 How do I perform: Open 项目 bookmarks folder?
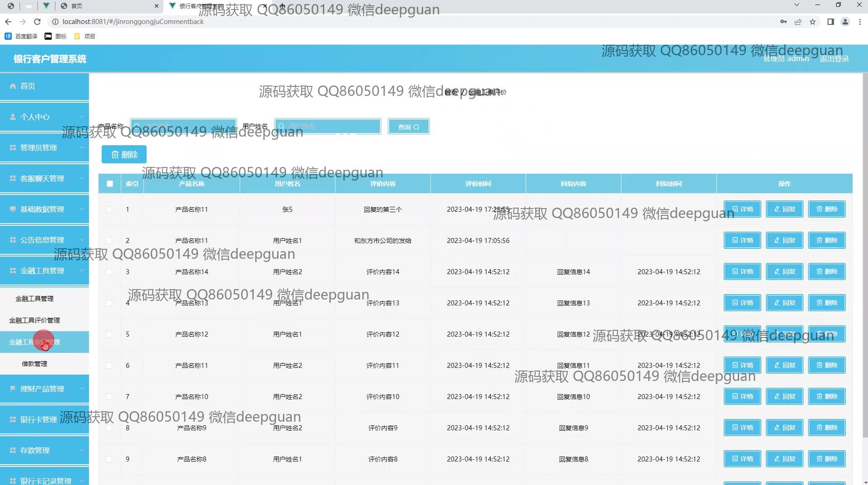(x=85, y=36)
